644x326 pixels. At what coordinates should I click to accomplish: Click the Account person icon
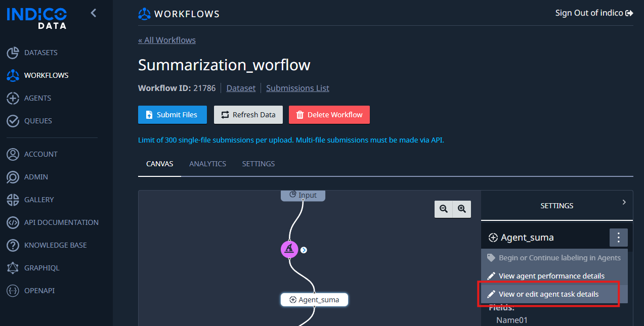coord(13,154)
